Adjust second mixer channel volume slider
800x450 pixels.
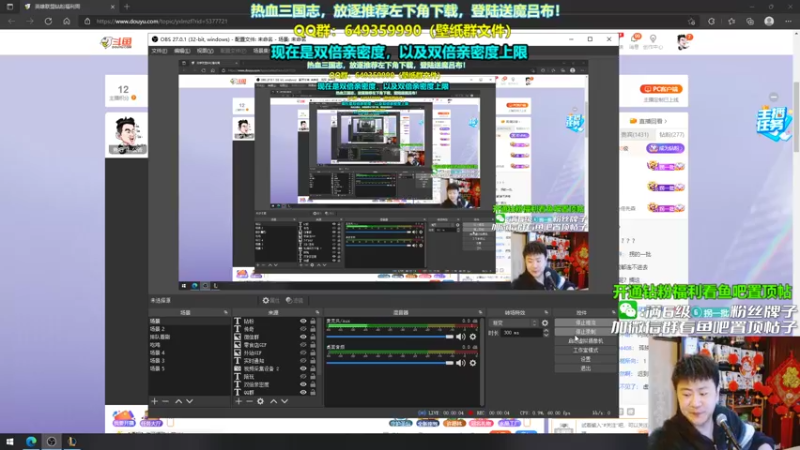click(x=390, y=363)
